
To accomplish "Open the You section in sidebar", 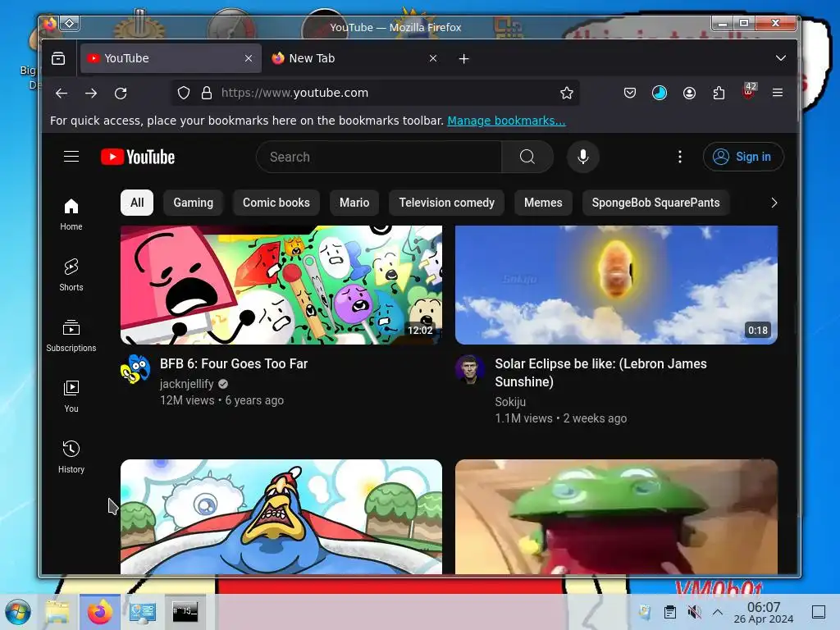I will point(71,396).
